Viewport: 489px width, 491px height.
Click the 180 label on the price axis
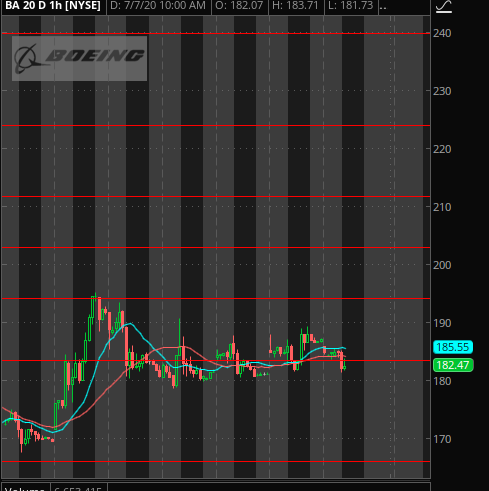click(x=442, y=381)
